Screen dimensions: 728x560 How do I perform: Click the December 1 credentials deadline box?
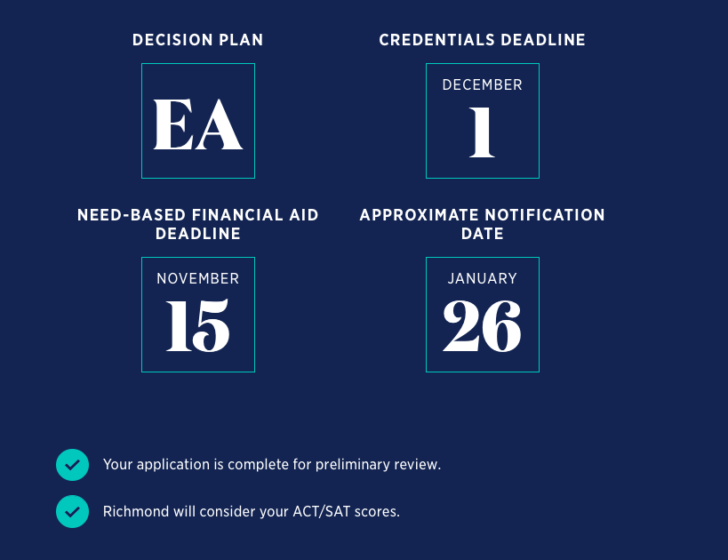(483, 121)
